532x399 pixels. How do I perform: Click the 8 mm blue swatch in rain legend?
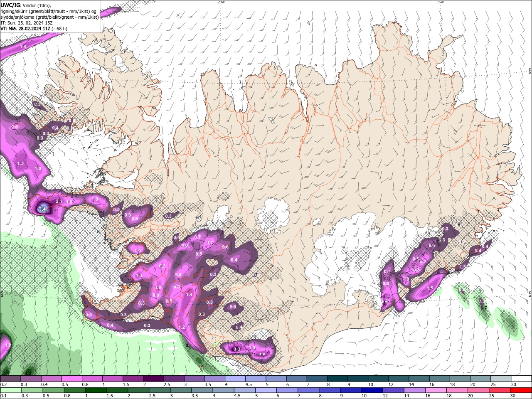pyautogui.click(x=330, y=390)
